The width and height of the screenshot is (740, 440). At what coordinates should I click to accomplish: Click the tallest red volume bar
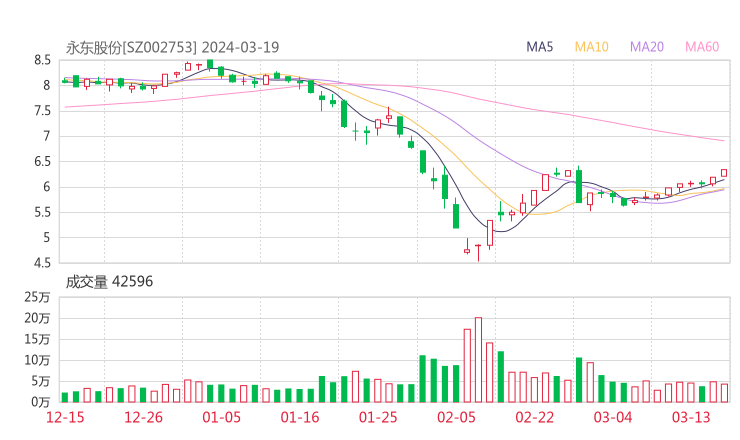pyautogui.click(x=479, y=360)
